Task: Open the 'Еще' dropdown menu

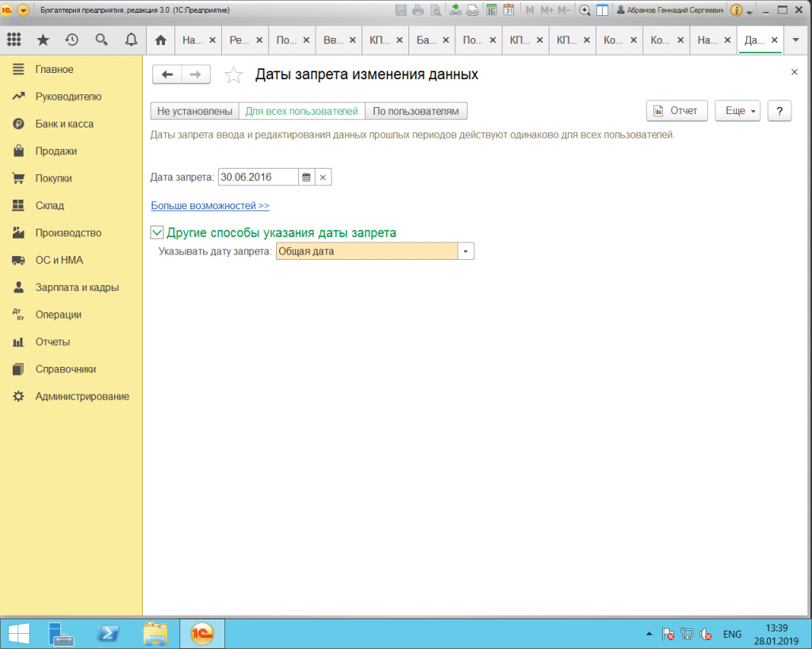Action: (x=737, y=111)
